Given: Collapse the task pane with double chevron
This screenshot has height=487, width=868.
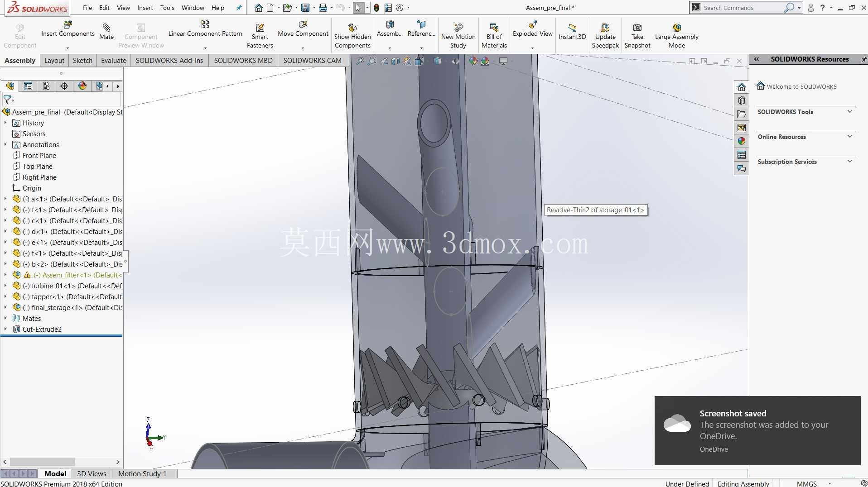Looking at the screenshot, I should (x=756, y=59).
